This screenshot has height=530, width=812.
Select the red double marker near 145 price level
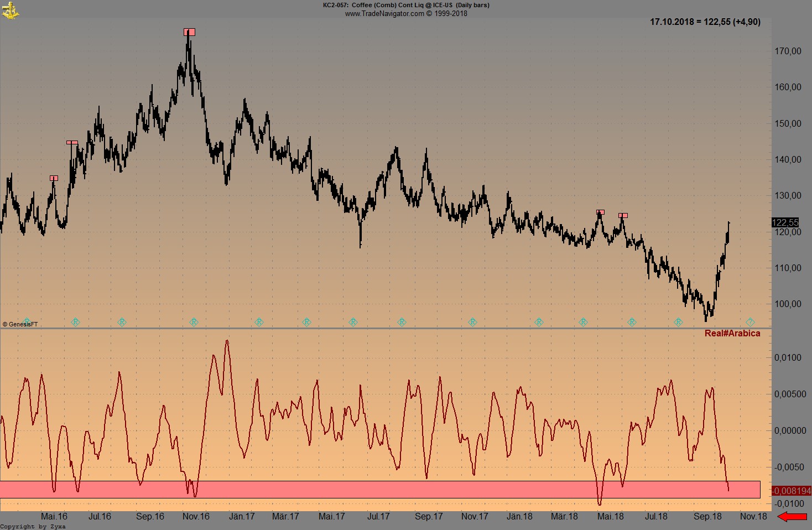72,143
